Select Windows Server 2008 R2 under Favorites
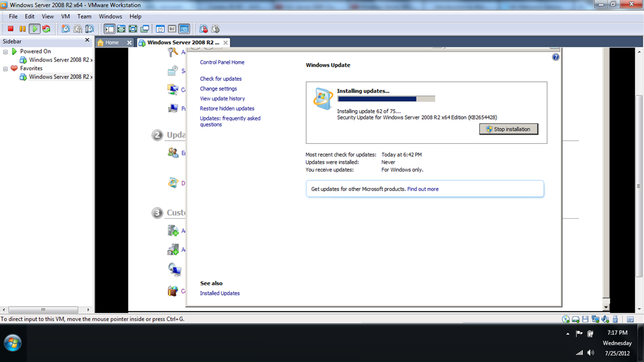644x362 pixels. click(x=56, y=77)
